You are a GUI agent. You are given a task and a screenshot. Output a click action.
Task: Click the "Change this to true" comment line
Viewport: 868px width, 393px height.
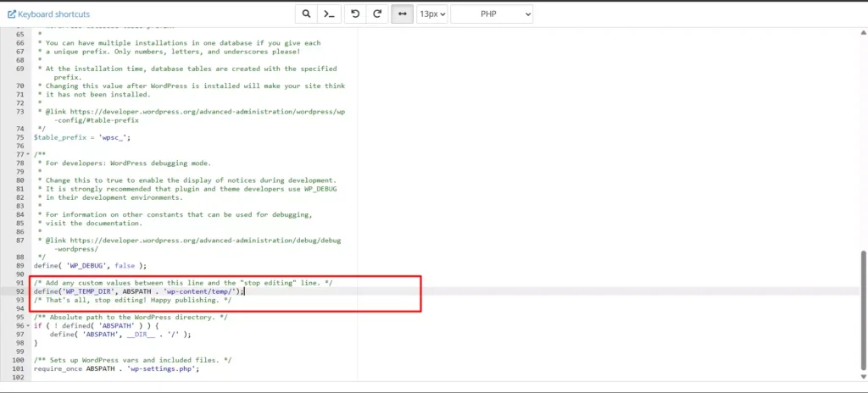(x=187, y=180)
